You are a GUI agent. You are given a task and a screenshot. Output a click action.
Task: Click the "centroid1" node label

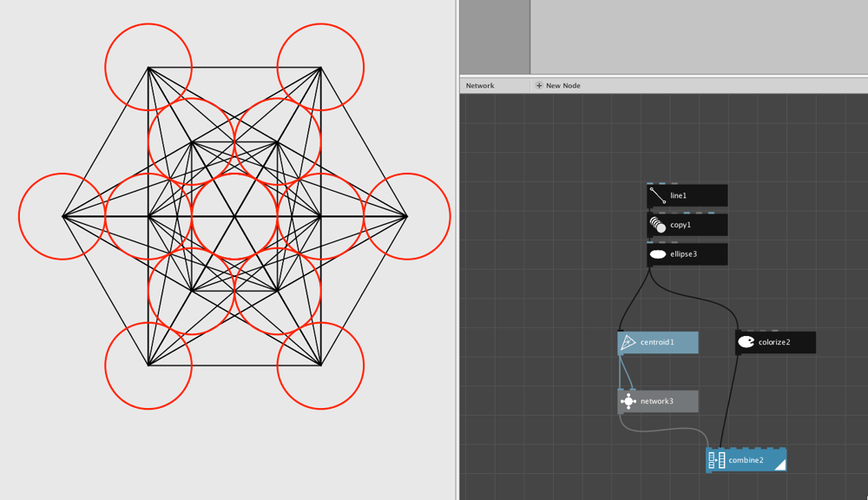pos(657,342)
